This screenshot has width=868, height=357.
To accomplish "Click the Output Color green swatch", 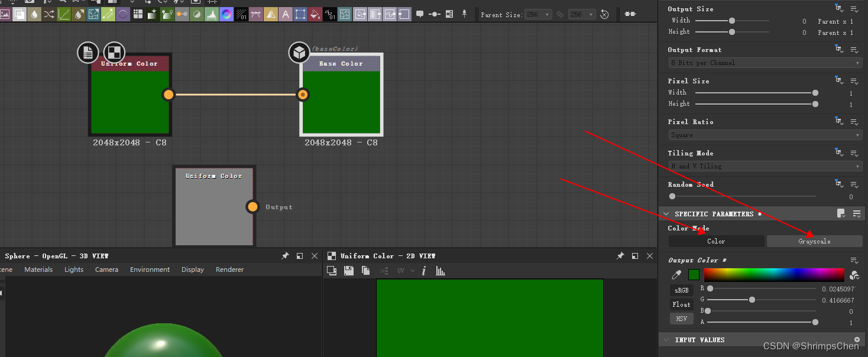I will (694, 275).
